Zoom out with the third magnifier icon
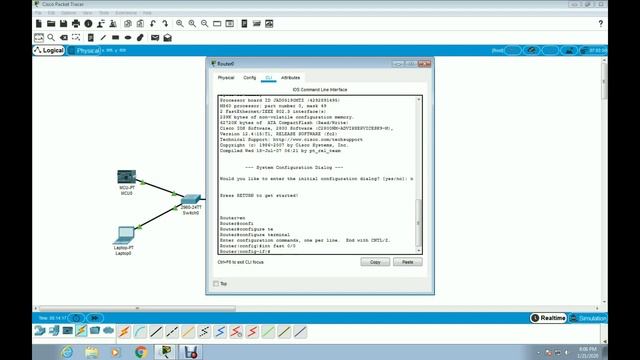Image resolution: width=640 pixels, height=360 pixels. point(204,24)
